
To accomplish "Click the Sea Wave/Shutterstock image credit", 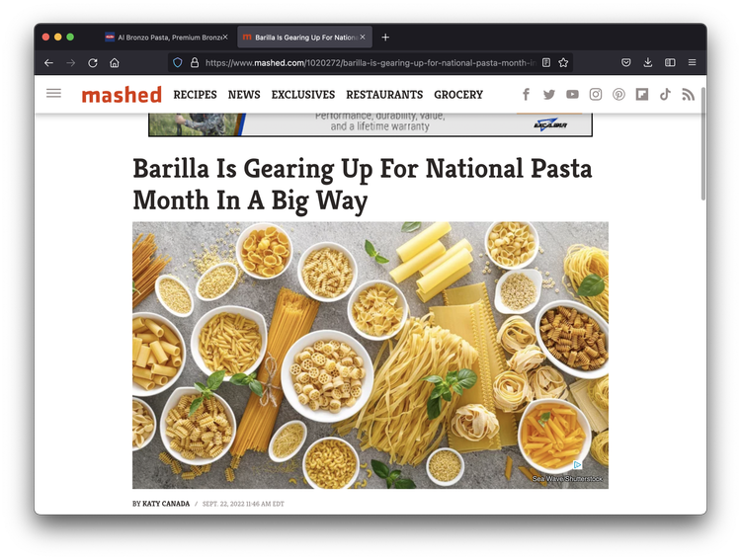I will coord(567,479).
